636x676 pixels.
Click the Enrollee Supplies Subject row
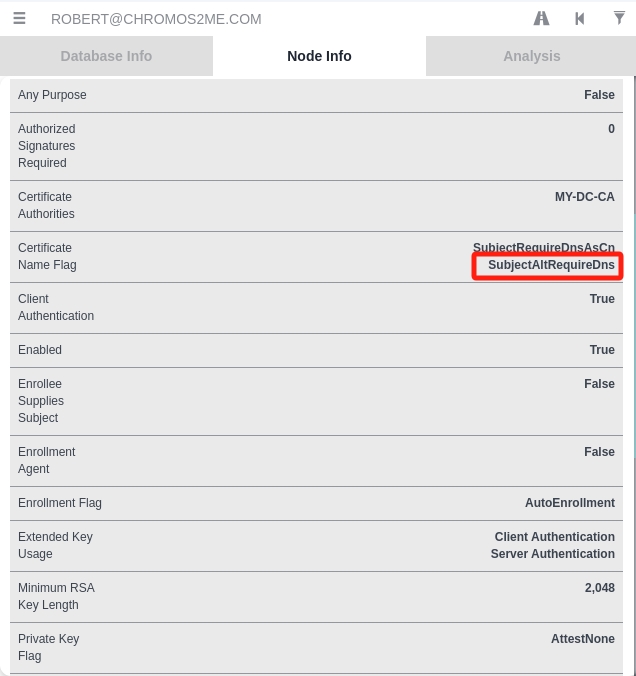tap(316, 401)
